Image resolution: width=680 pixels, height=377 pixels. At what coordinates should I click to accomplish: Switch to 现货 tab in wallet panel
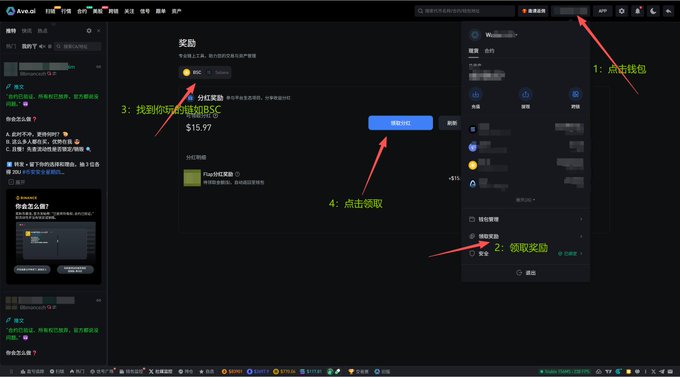473,51
